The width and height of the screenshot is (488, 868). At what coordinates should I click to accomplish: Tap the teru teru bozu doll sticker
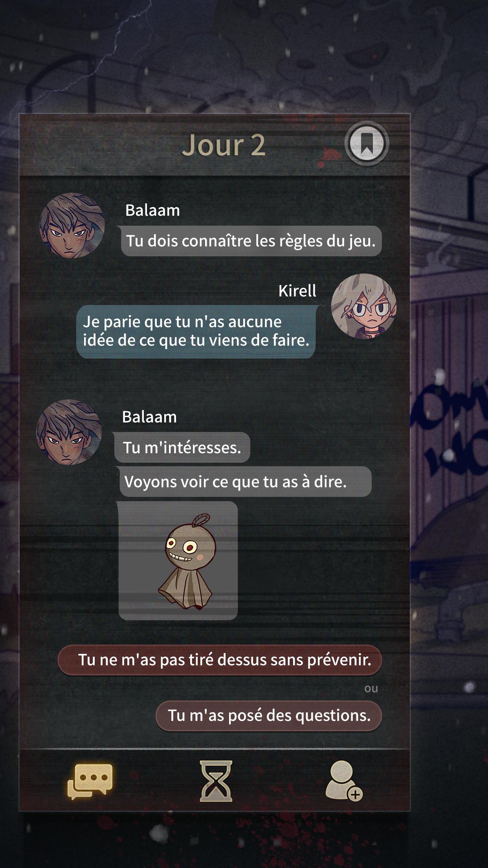(178, 561)
